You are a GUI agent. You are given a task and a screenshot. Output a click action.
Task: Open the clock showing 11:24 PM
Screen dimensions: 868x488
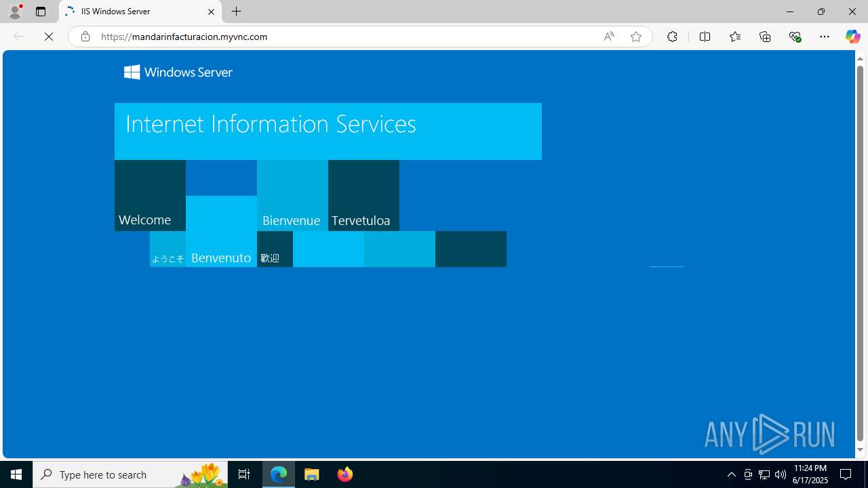click(x=810, y=474)
